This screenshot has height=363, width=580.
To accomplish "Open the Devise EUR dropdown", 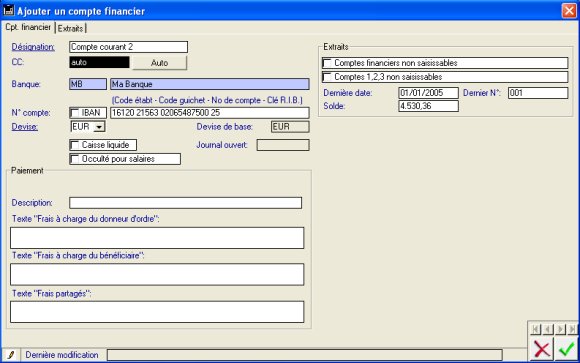I will pyautogui.click(x=99, y=127).
